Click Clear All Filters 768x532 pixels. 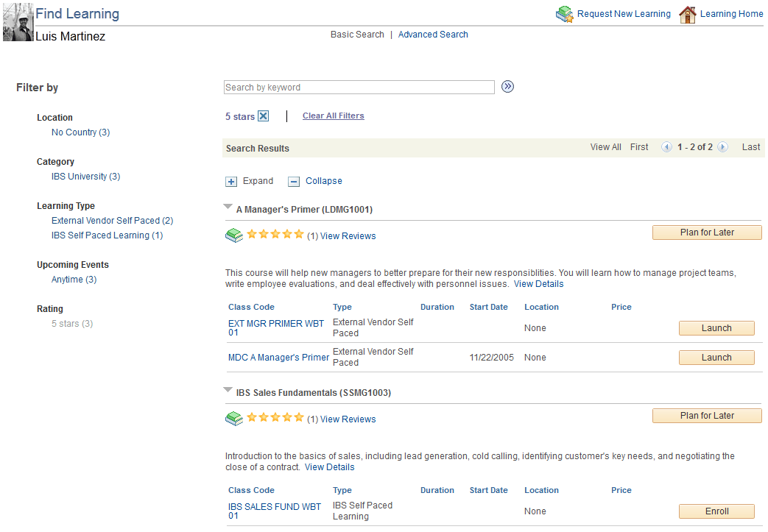coord(333,116)
